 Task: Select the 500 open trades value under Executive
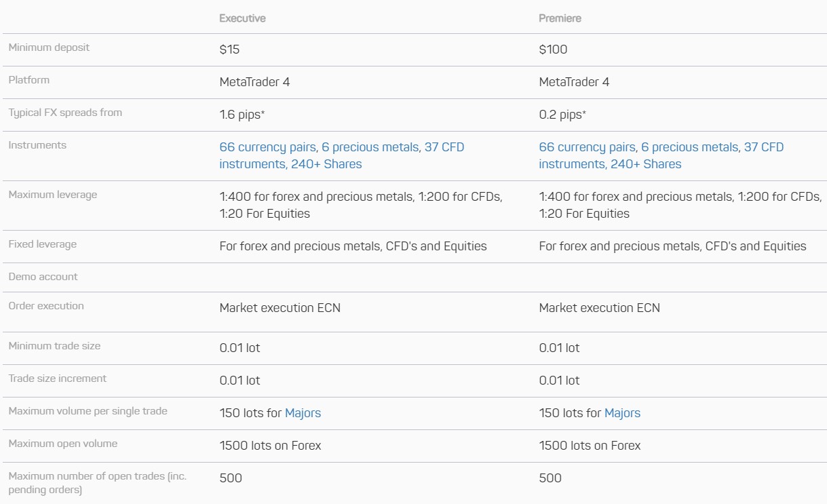pyautogui.click(x=231, y=478)
